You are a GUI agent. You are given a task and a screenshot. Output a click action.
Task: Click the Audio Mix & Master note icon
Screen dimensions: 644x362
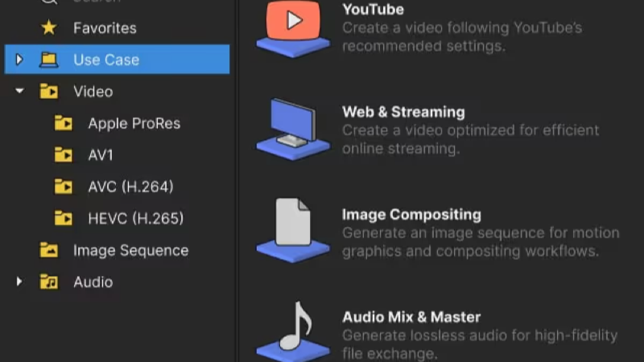[293, 331]
